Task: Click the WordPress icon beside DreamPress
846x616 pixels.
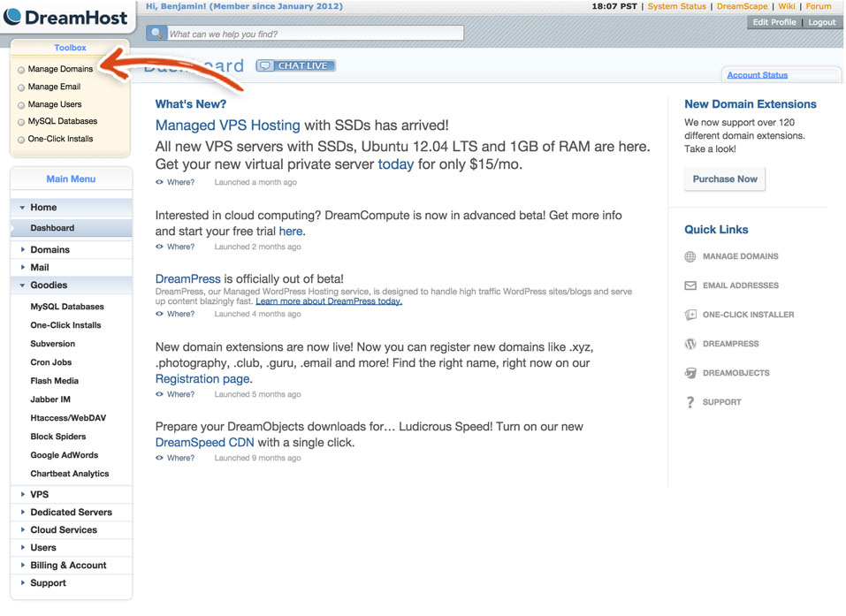Action: coord(690,344)
